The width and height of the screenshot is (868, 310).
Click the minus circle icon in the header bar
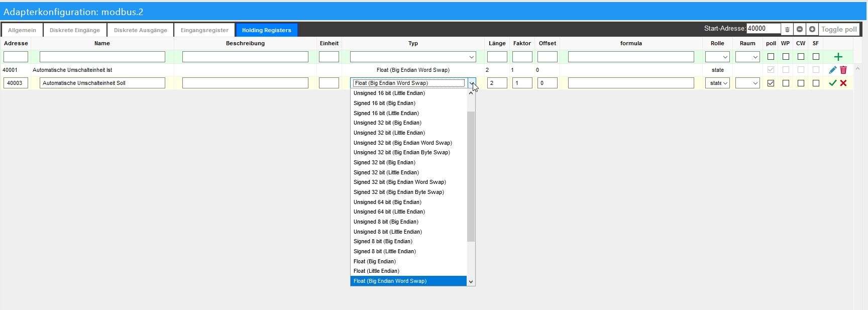pyautogui.click(x=800, y=30)
